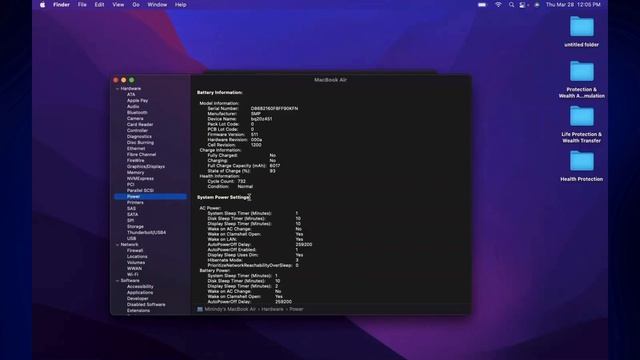
Task: Select Bluetooth in the sidebar
Action: (137, 113)
